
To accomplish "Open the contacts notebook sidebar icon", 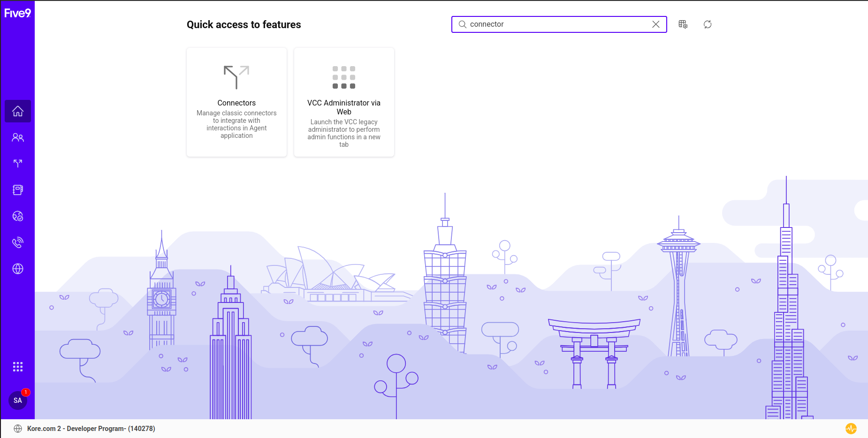I will 18,190.
